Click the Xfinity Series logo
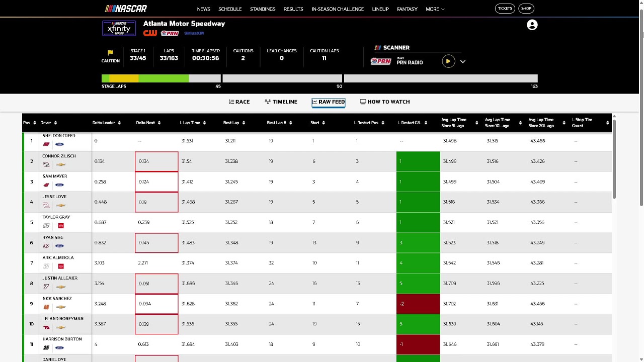 [x=119, y=28]
